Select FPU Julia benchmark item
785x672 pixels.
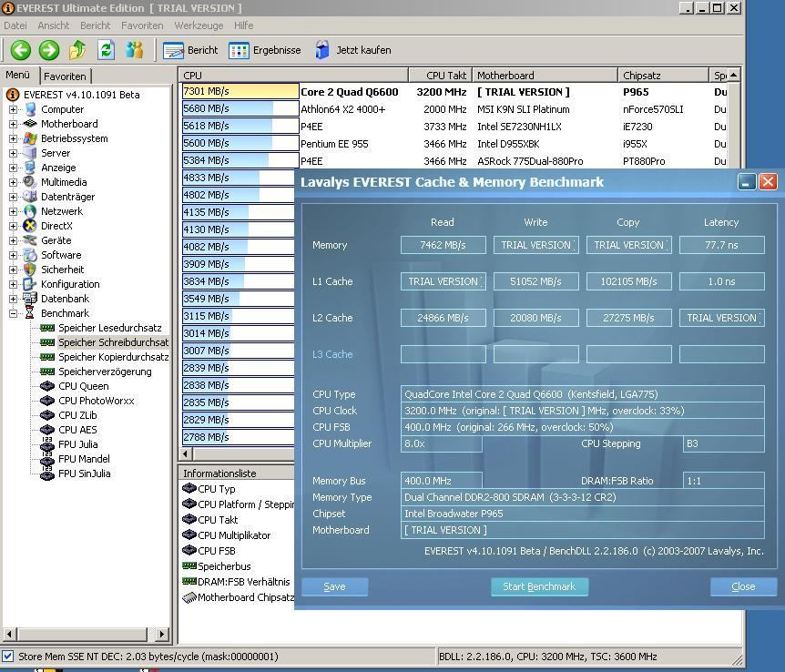click(77, 444)
